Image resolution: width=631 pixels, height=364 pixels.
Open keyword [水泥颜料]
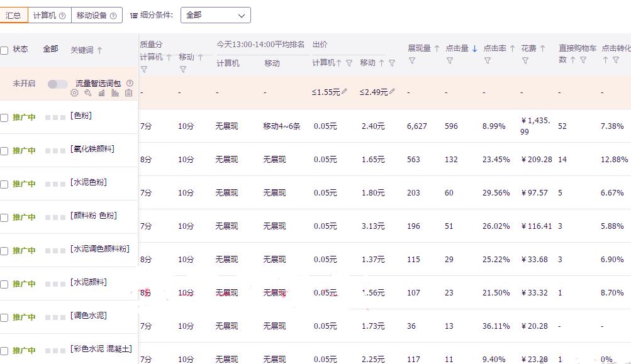pyautogui.click(x=89, y=282)
